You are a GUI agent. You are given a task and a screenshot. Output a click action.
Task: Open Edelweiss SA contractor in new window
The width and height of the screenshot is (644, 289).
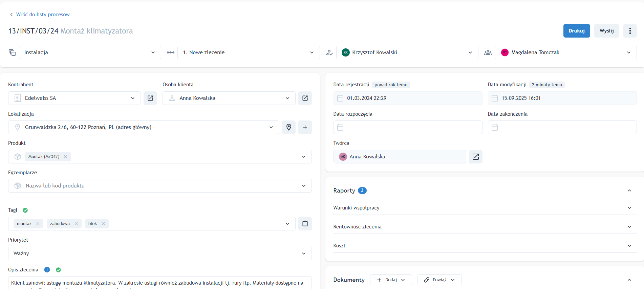(x=150, y=98)
